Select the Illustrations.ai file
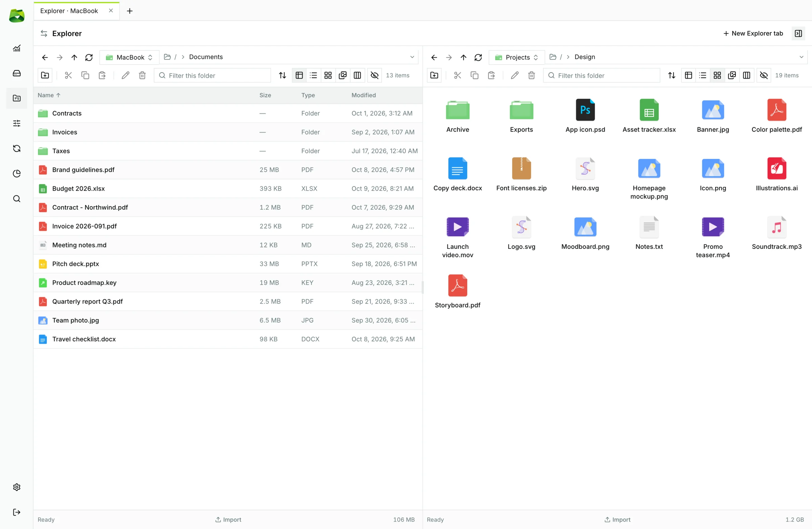812x529 pixels. [x=776, y=174]
